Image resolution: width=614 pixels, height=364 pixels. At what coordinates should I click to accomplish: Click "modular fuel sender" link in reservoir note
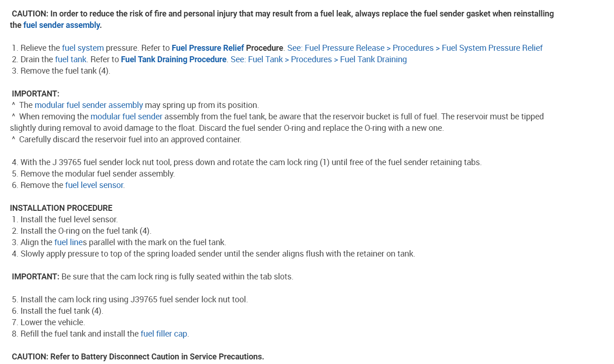[x=126, y=117]
